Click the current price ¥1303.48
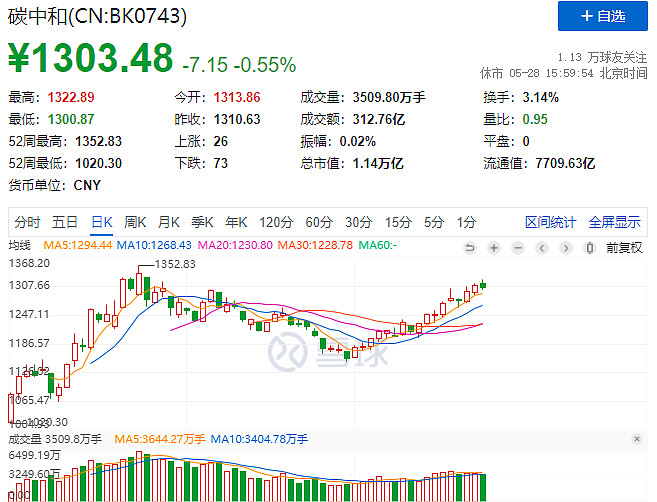 coord(91,58)
